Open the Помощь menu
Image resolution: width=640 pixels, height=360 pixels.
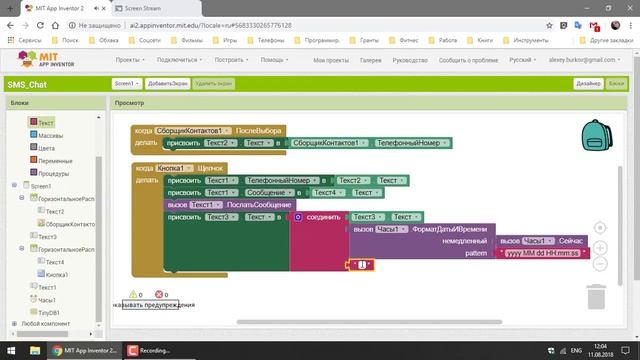[274, 60]
